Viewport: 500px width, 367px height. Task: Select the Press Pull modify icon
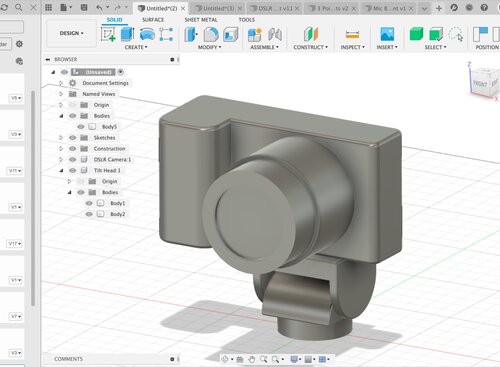191,34
